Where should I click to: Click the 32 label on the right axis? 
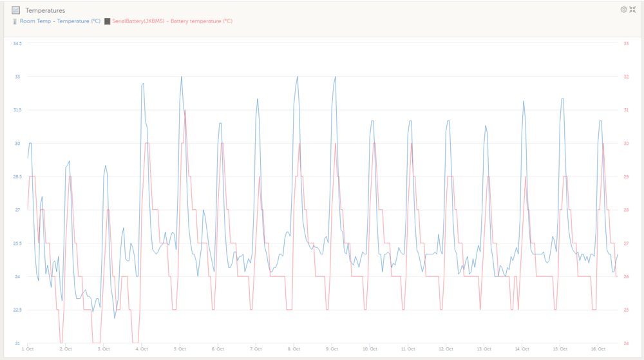pyautogui.click(x=626, y=77)
